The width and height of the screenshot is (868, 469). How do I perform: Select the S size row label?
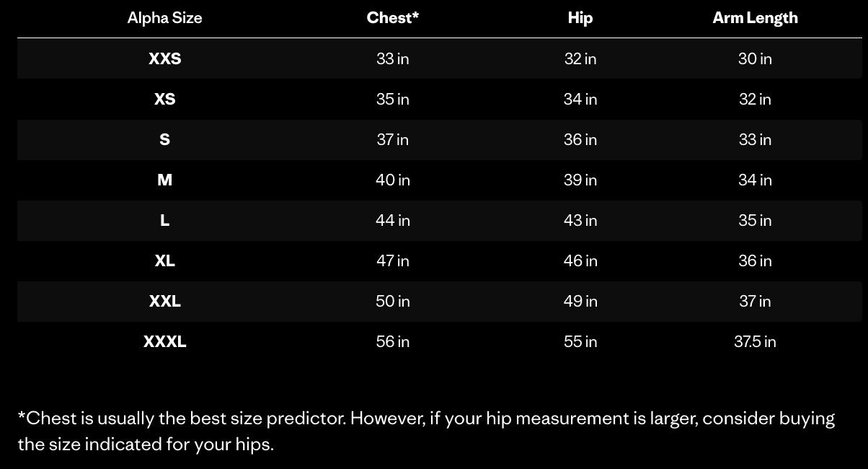(164, 139)
